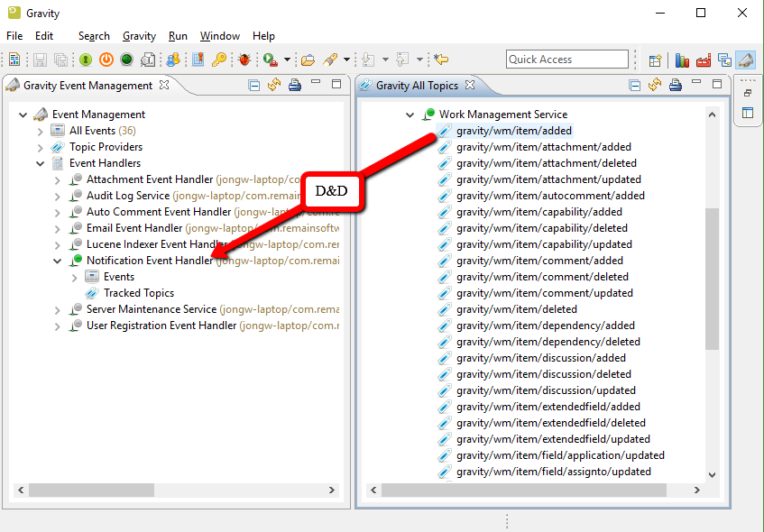Minimize the Gravity Event Management view

click(x=317, y=85)
